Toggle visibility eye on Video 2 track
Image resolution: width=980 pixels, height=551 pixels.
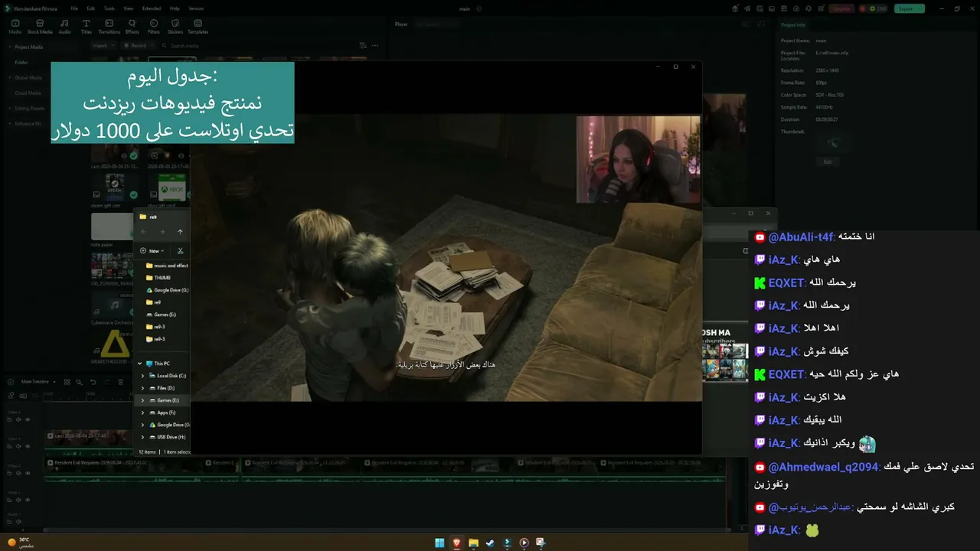pyautogui.click(x=28, y=474)
